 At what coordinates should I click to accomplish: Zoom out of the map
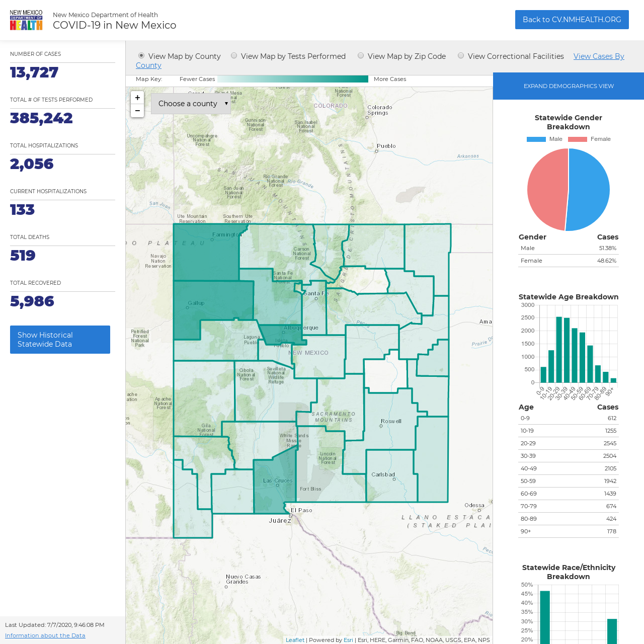(137, 111)
